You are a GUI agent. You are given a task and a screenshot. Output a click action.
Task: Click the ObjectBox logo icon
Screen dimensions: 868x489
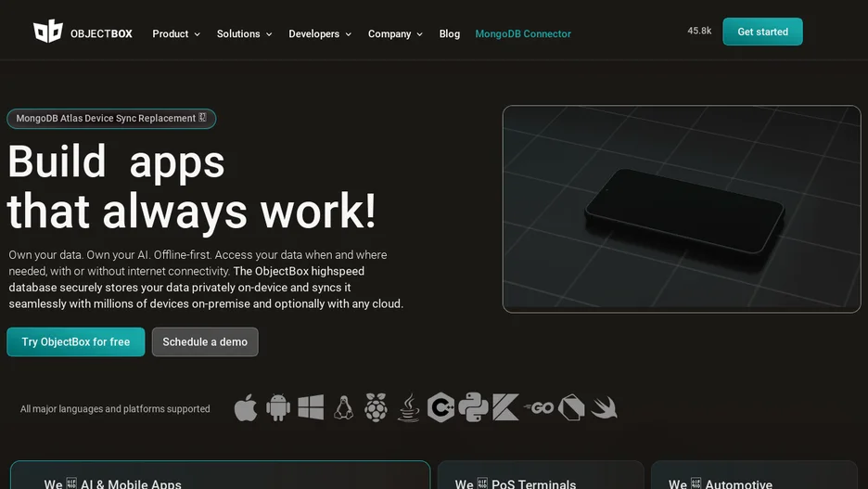pyautogui.click(x=47, y=31)
